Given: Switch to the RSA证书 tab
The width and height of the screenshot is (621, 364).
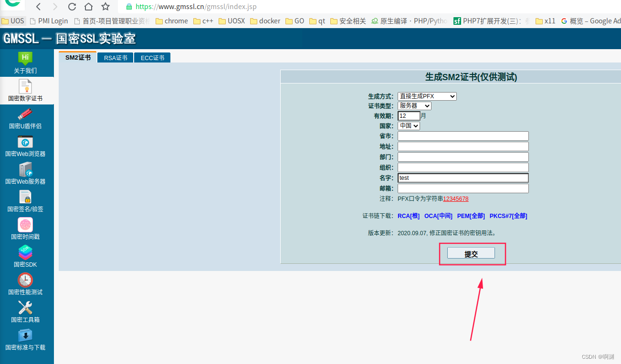Looking at the screenshot, I should (115, 57).
